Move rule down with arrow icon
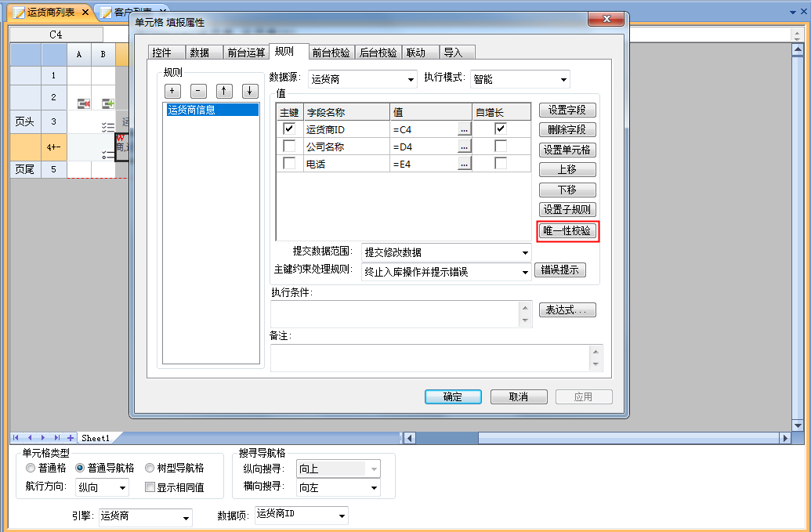The width and height of the screenshot is (811, 532). click(x=250, y=91)
